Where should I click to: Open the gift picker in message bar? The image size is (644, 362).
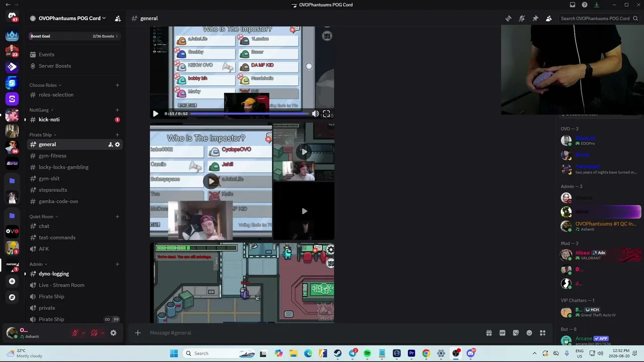pyautogui.click(x=489, y=333)
